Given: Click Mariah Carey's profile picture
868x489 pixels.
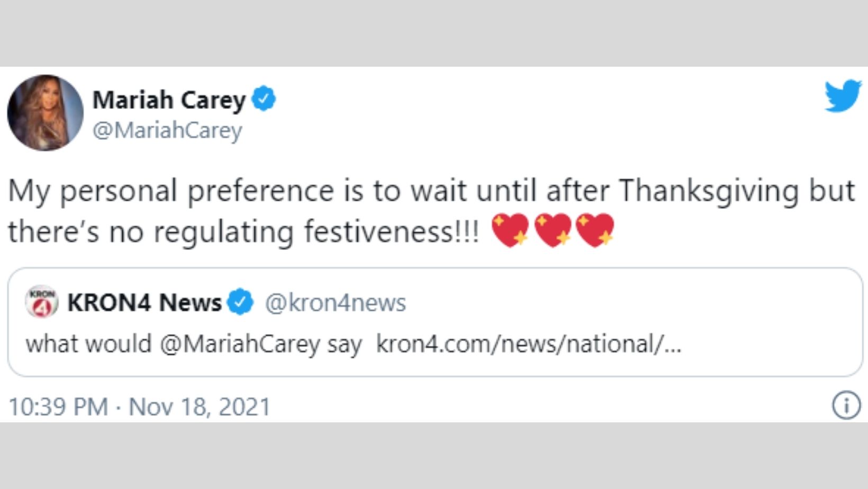Looking at the screenshot, I should tap(45, 113).
